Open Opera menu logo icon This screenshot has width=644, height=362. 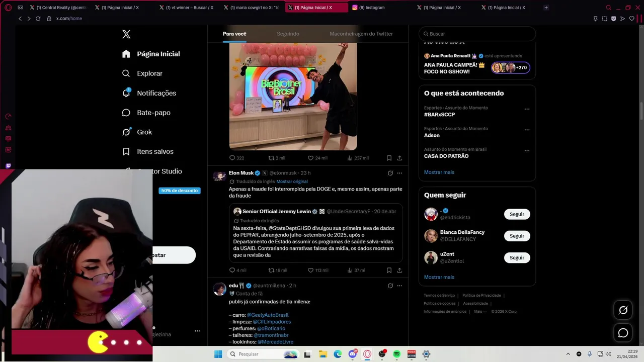point(8,8)
